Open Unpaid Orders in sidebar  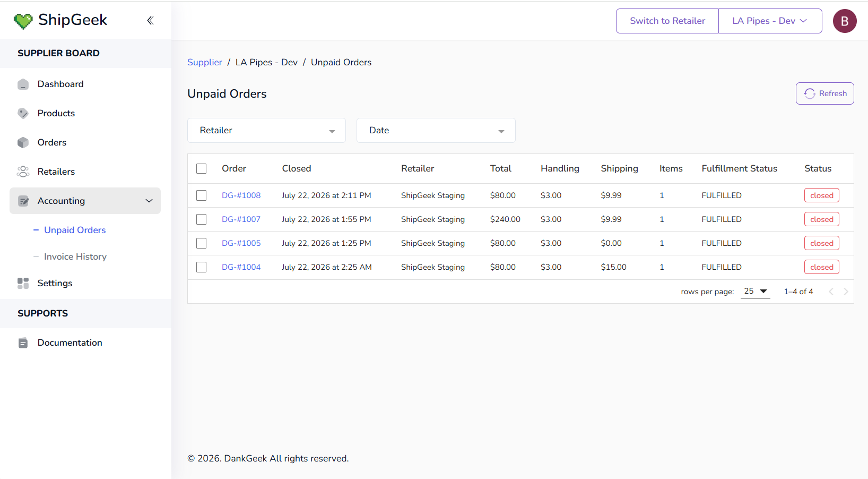(75, 230)
